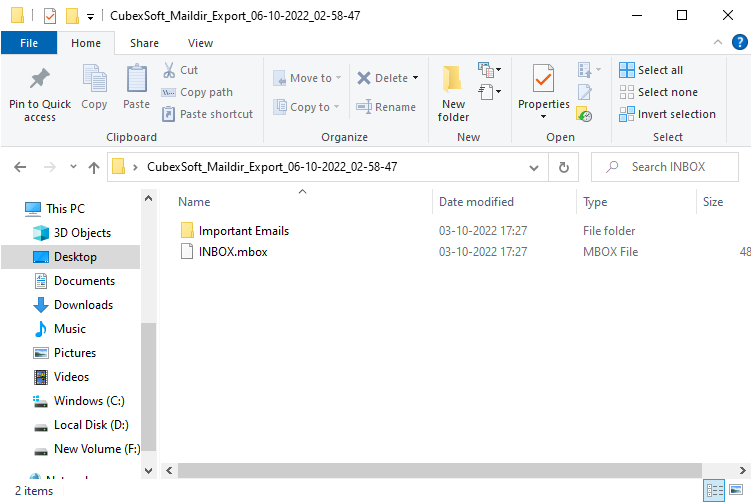Screen dimensions: 752x503
Task: Click Pin to Quick access icon
Action: 40,79
